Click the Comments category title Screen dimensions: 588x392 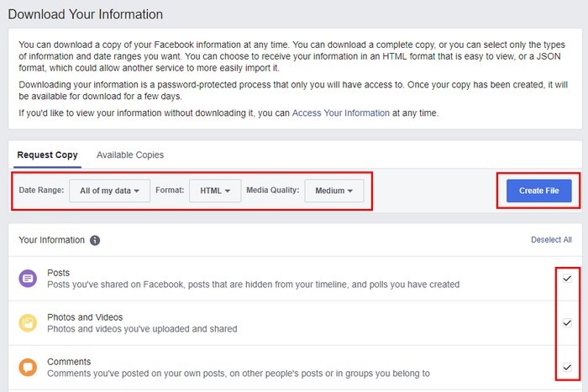[x=70, y=362]
